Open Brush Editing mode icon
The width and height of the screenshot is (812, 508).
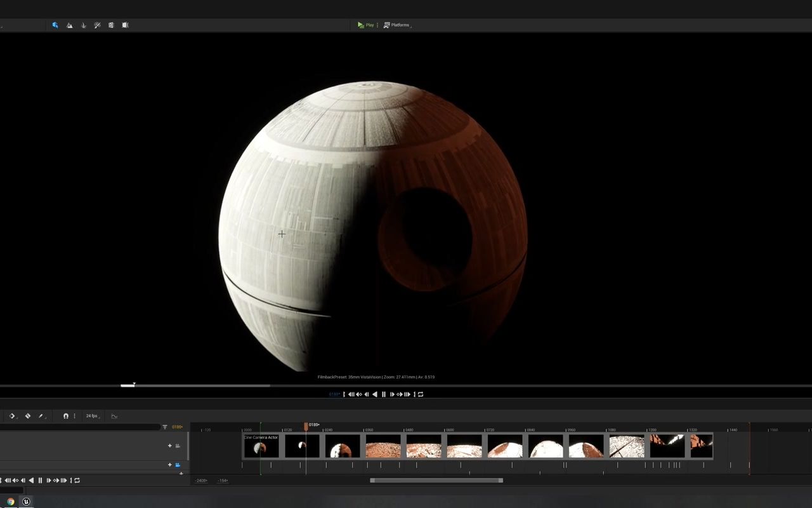[125, 25]
